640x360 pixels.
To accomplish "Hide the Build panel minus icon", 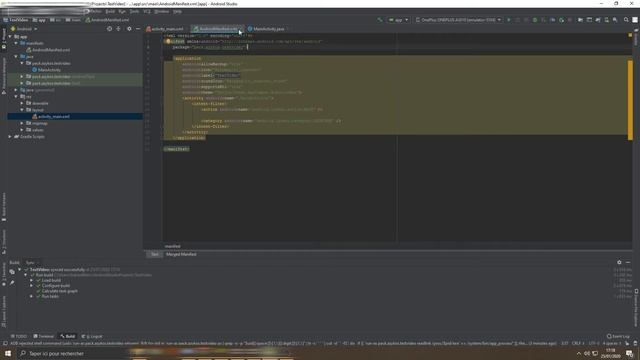I will click(628, 262).
